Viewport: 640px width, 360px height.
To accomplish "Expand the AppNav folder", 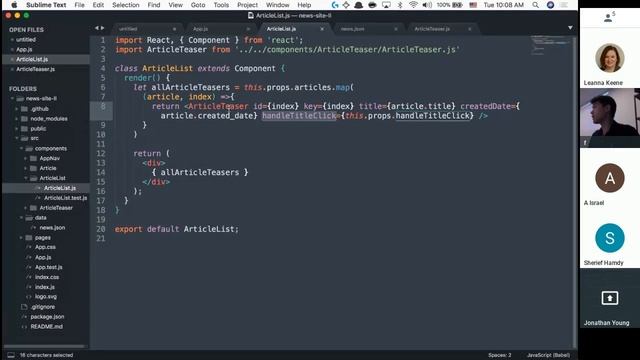I will [x=26, y=158].
